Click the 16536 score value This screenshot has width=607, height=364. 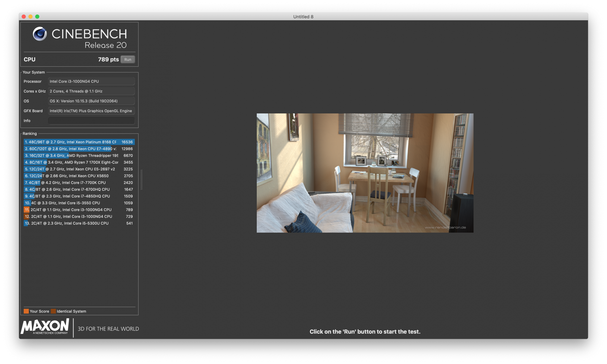pos(127,142)
